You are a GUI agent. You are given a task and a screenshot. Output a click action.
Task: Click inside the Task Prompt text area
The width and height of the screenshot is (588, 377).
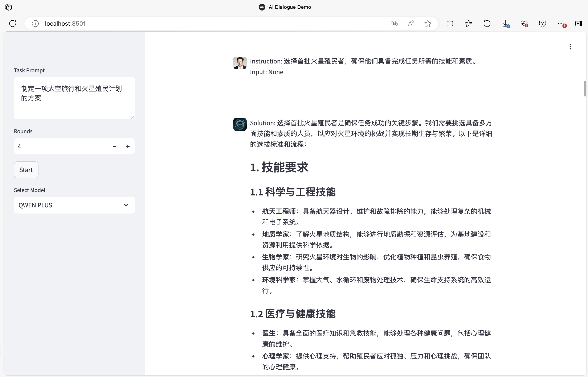74,98
